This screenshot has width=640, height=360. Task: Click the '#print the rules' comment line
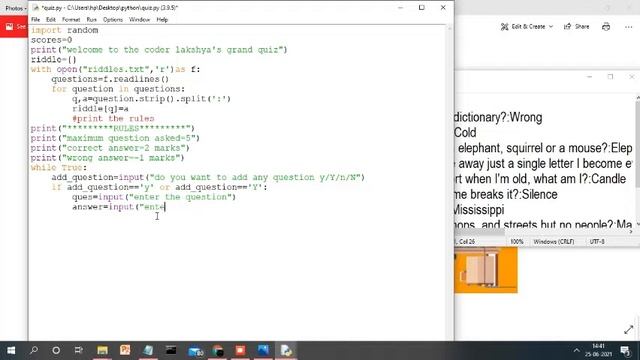(x=113, y=118)
